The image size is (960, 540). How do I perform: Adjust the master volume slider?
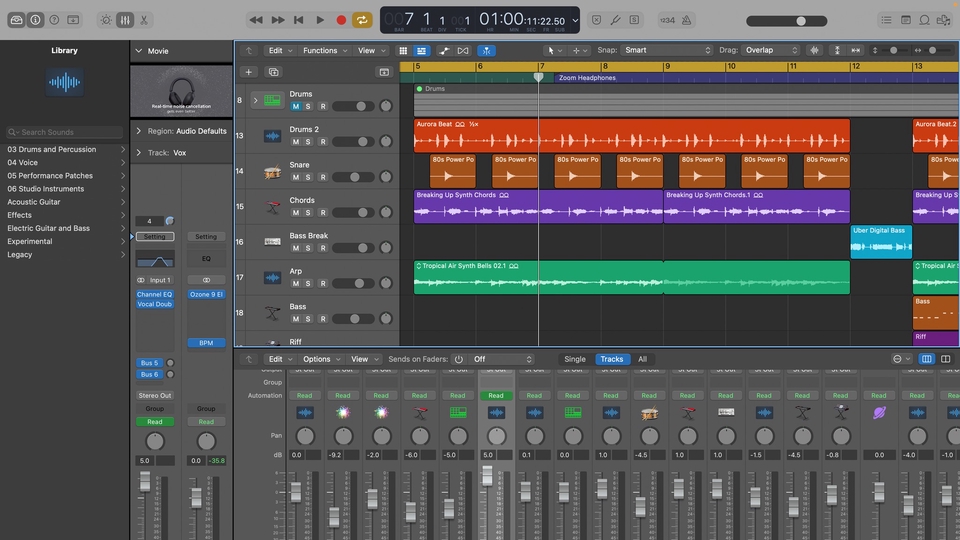(800, 20)
